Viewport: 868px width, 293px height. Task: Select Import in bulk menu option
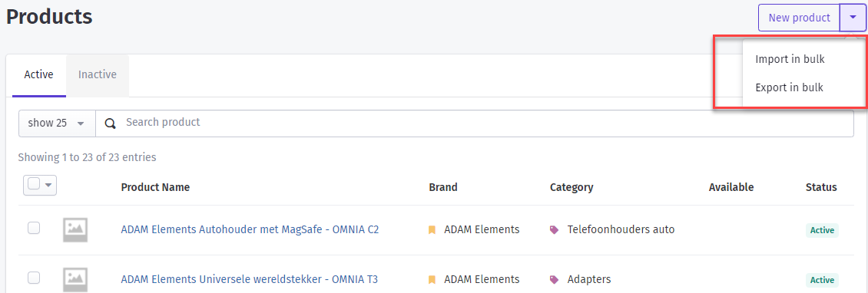pos(790,59)
